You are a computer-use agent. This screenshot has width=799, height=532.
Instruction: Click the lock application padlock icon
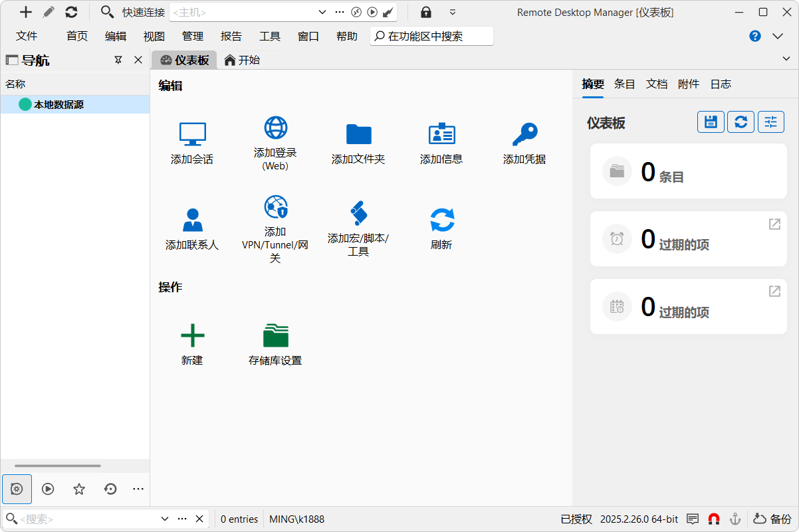[426, 12]
